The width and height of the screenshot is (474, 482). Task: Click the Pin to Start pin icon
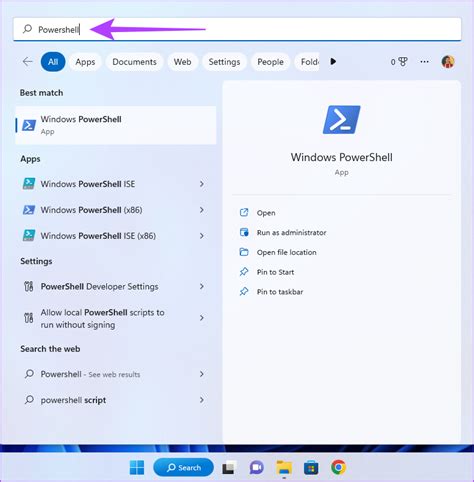[x=244, y=272]
